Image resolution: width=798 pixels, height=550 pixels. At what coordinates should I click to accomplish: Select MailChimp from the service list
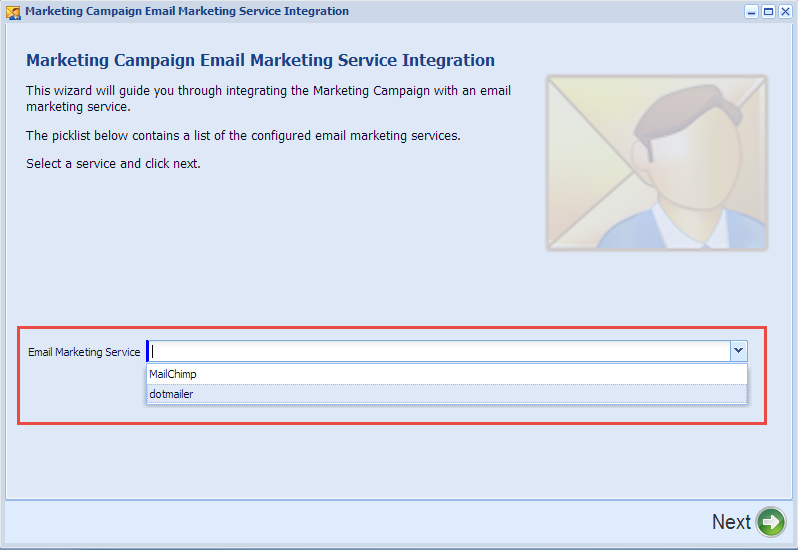coord(447,374)
